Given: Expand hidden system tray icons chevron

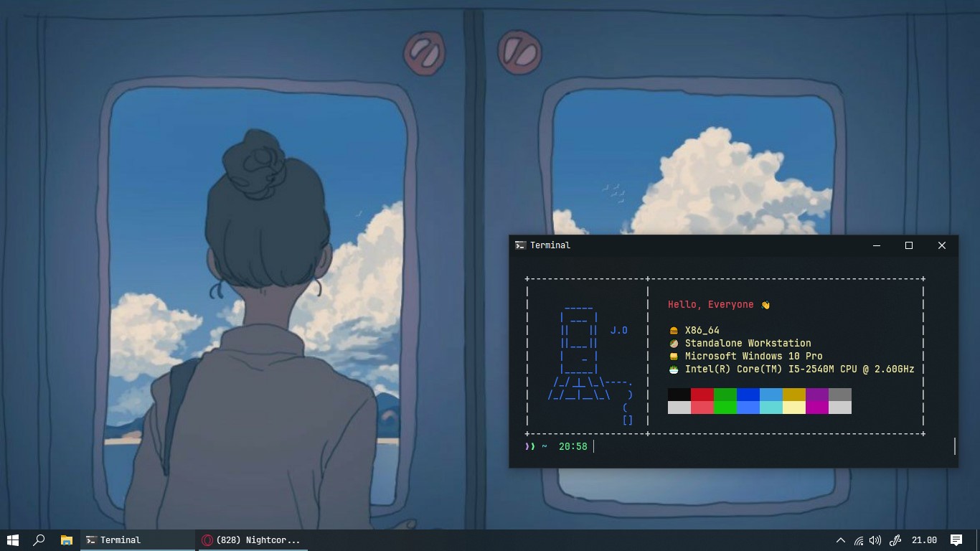Looking at the screenshot, I should [841, 540].
